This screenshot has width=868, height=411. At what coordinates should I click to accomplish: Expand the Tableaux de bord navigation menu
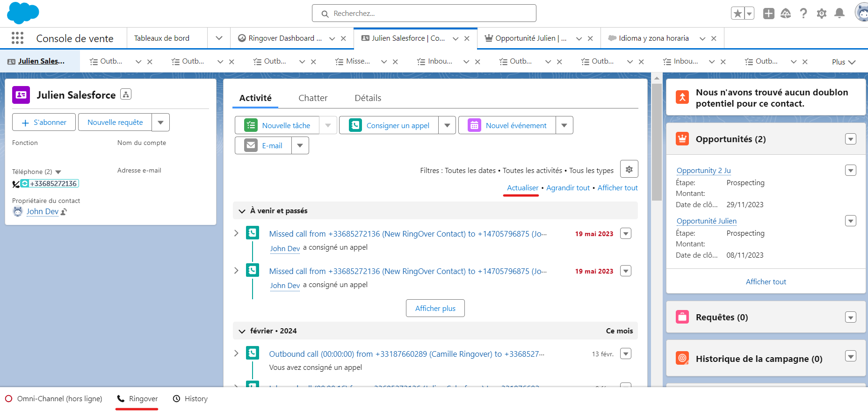click(219, 38)
